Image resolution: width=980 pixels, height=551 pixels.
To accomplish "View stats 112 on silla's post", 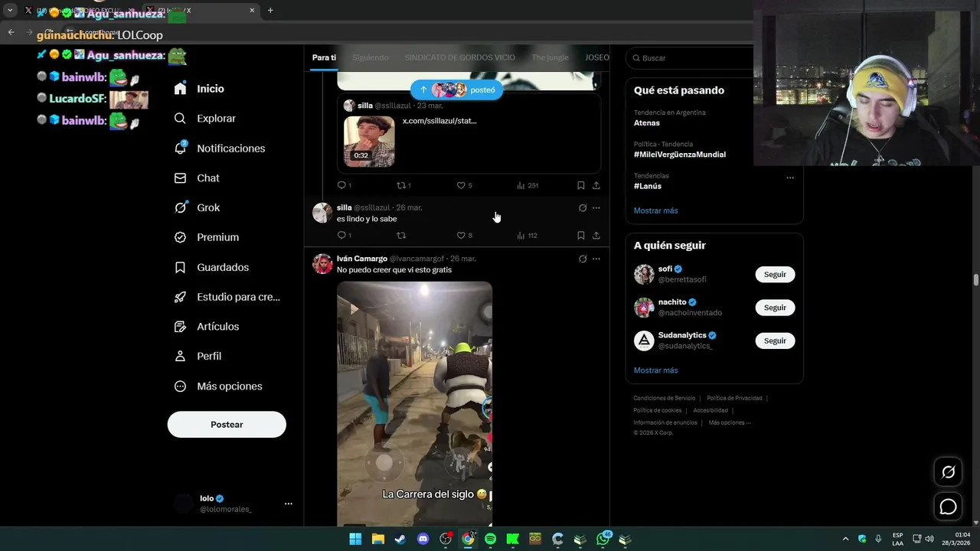I will pyautogui.click(x=527, y=236).
